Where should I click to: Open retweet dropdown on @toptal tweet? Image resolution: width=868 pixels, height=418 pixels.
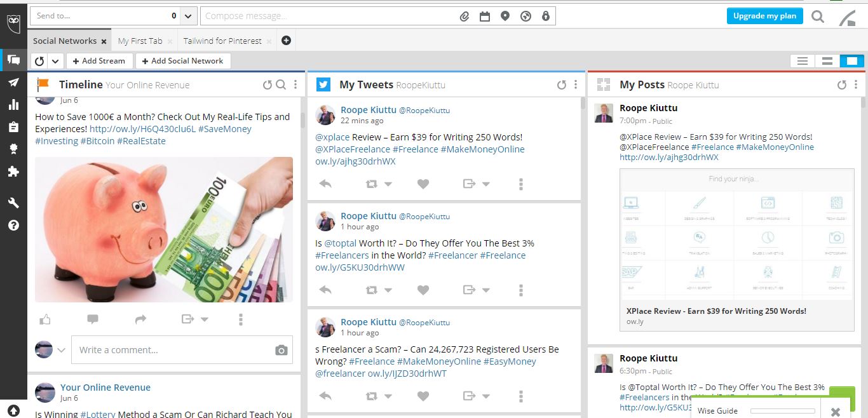[x=388, y=290]
